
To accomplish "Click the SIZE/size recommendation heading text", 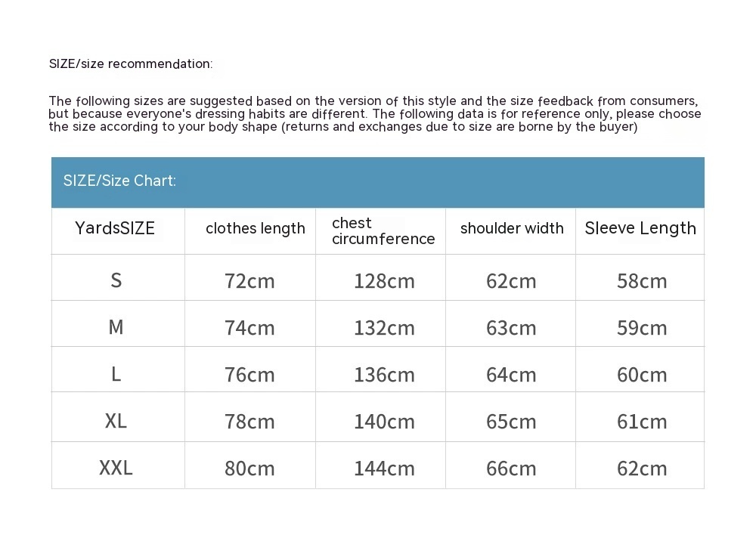I will point(131,63).
